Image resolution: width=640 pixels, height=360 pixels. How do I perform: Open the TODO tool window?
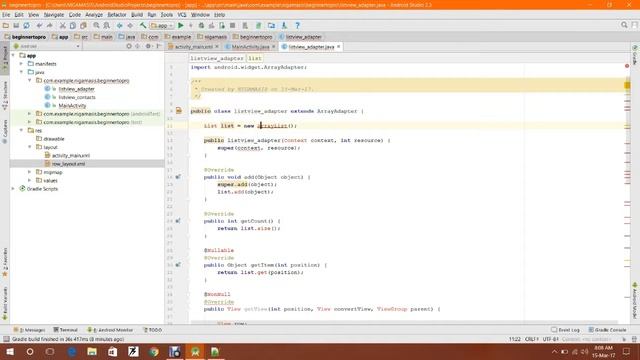click(153, 330)
